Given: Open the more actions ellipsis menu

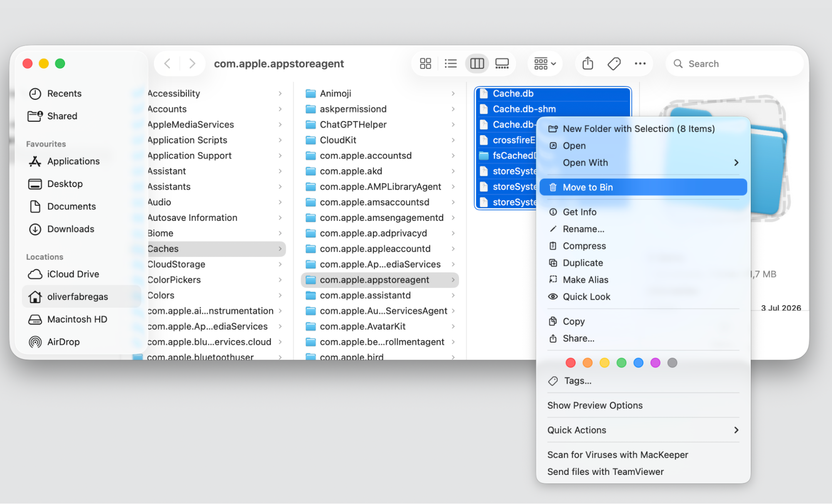Looking at the screenshot, I should pos(640,64).
